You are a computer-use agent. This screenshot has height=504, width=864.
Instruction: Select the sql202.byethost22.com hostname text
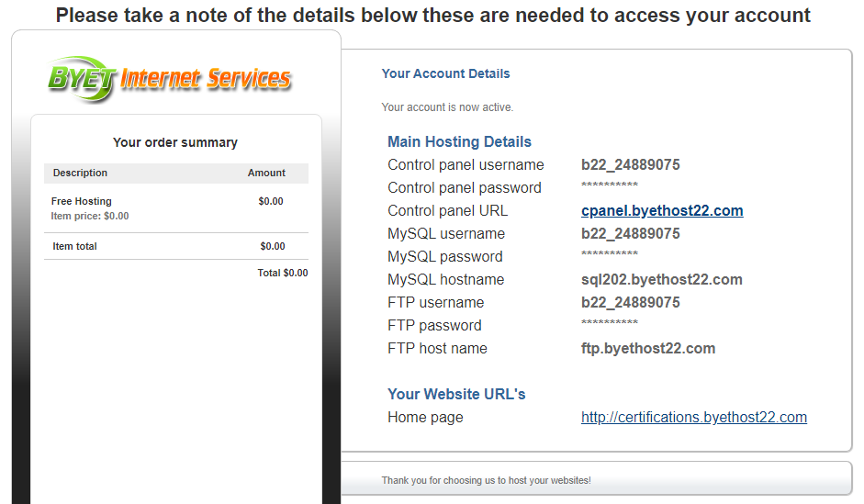click(661, 280)
